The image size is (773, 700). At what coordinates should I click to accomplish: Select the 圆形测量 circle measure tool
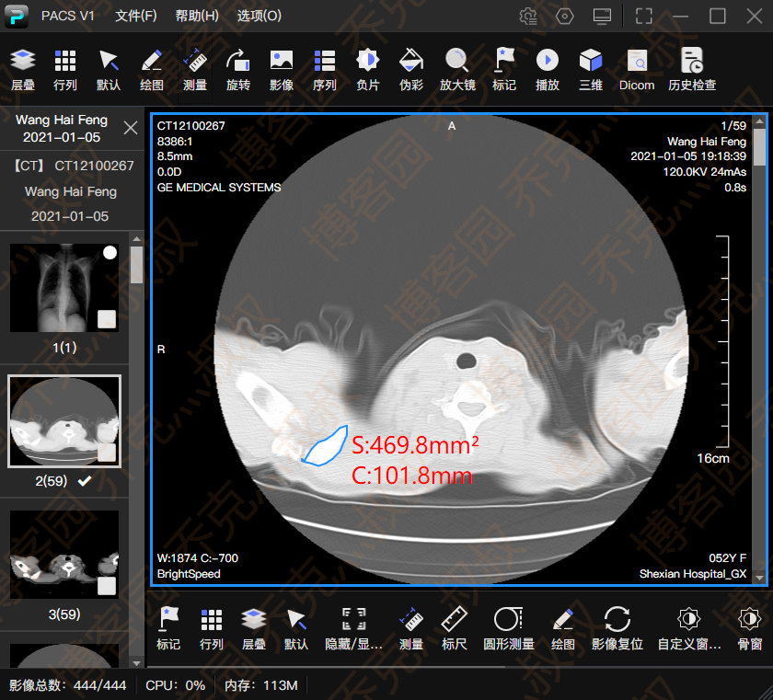(x=509, y=628)
